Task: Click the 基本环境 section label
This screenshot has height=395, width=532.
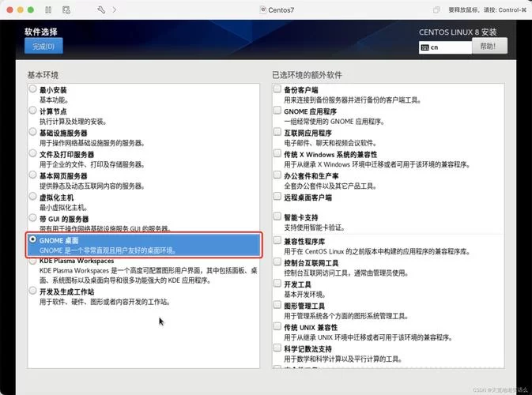Action: 43,75
